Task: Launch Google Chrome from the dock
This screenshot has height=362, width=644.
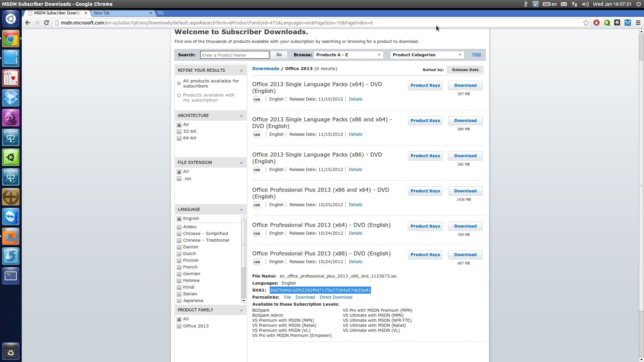Action: pyautogui.click(x=11, y=39)
